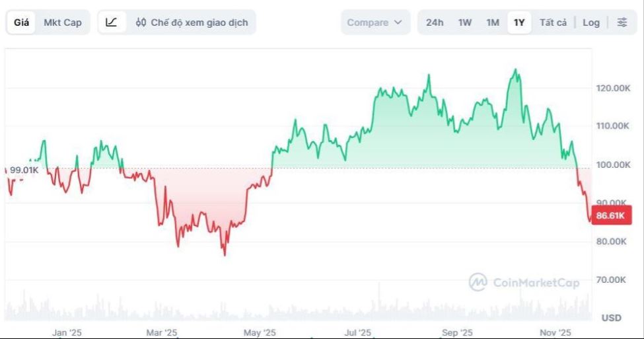Select 1M time range
The width and height of the screenshot is (644, 339).
coord(493,22)
